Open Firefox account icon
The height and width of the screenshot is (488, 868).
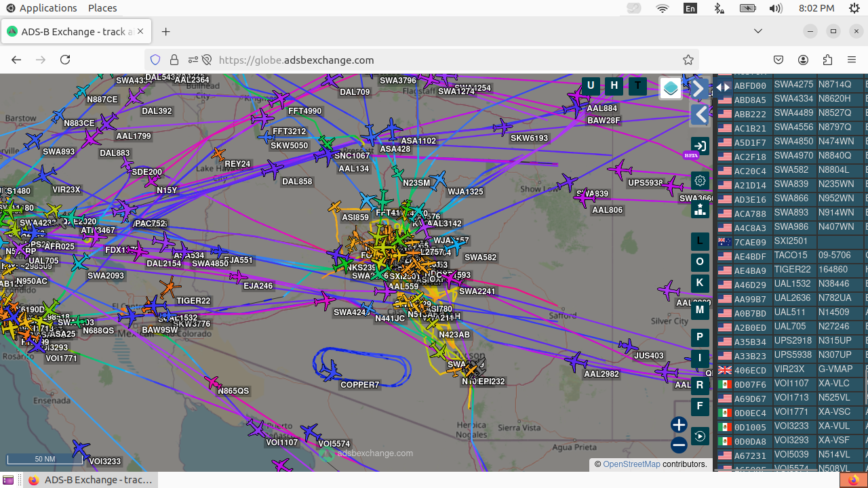tap(804, 60)
